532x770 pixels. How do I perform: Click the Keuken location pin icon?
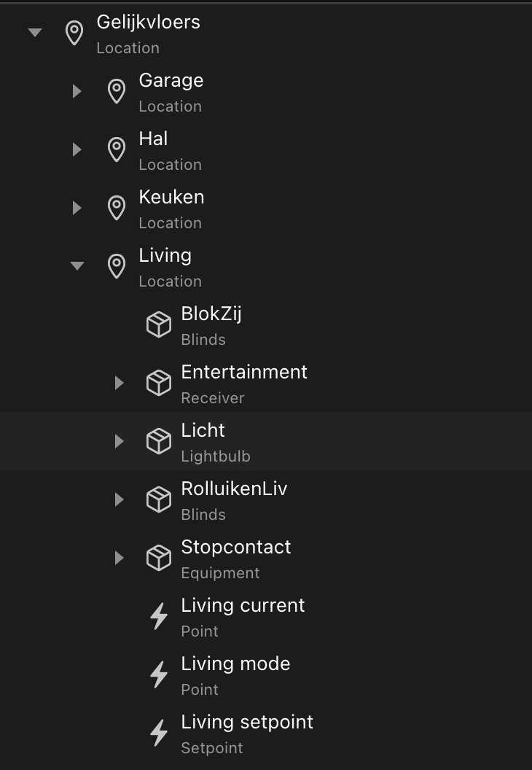[x=117, y=209]
